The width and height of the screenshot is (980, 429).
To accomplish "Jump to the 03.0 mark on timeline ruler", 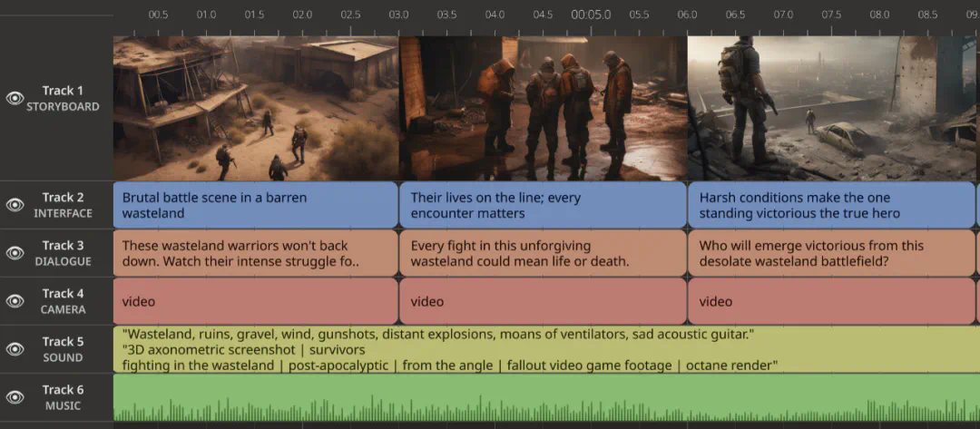I will point(398,15).
